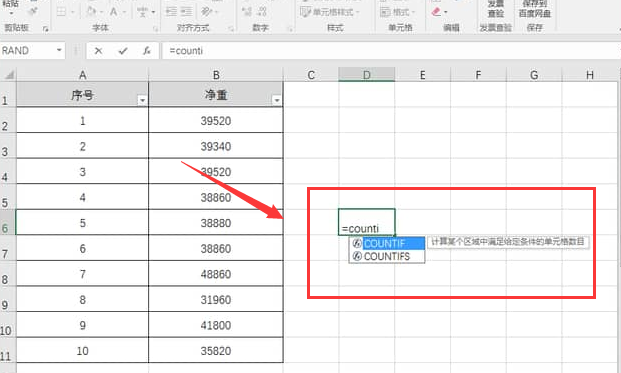Select column A header
621x373 pixels.
click(82, 74)
